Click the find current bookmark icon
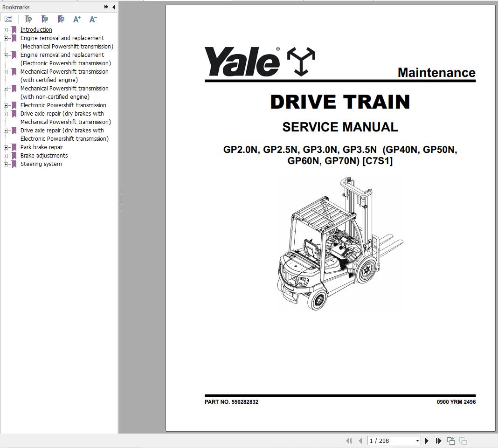The width and height of the screenshot is (498, 448). (x=61, y=20)
